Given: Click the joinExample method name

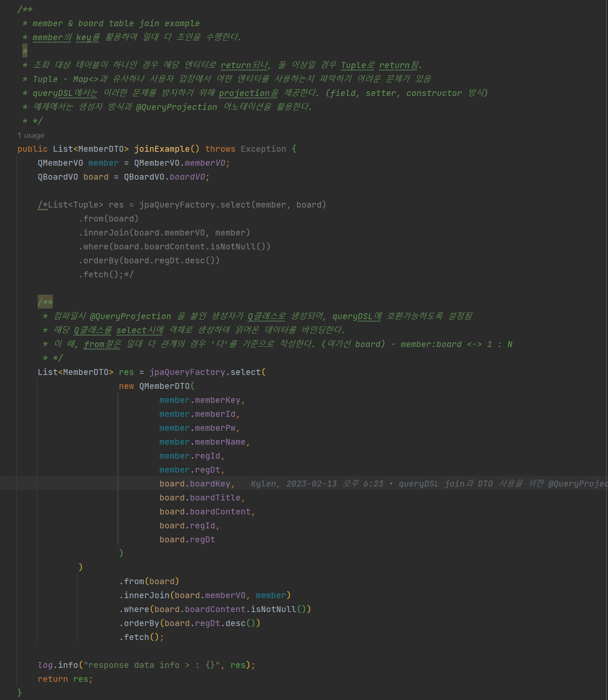Looking at the screenshot, I should [x=162, y=149].
